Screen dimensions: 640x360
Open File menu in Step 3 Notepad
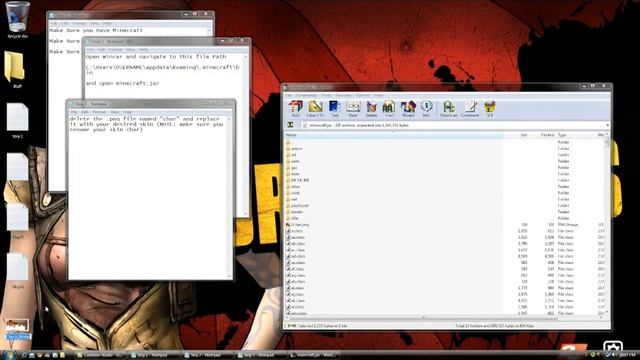pyautogui.click(x=74, y=112)
